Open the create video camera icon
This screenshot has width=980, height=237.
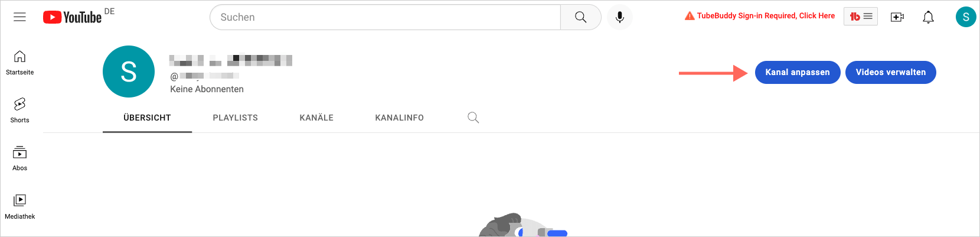click(897, 17)
